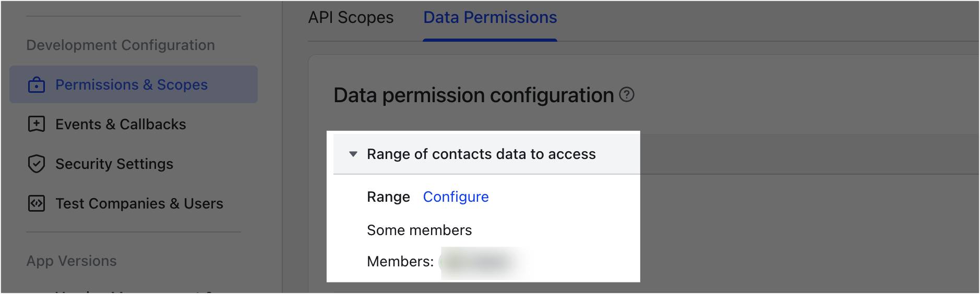
Task: Click the Some members text
Action: click(419, 230)
